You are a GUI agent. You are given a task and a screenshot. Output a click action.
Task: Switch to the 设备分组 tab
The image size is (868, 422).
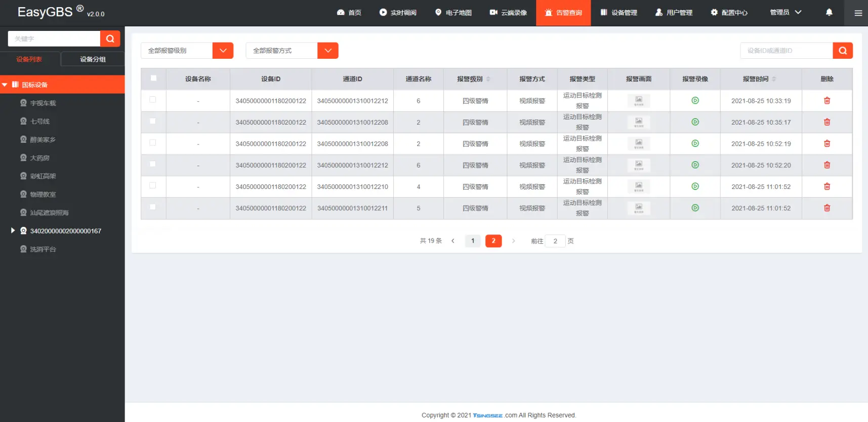coord(93,59)
